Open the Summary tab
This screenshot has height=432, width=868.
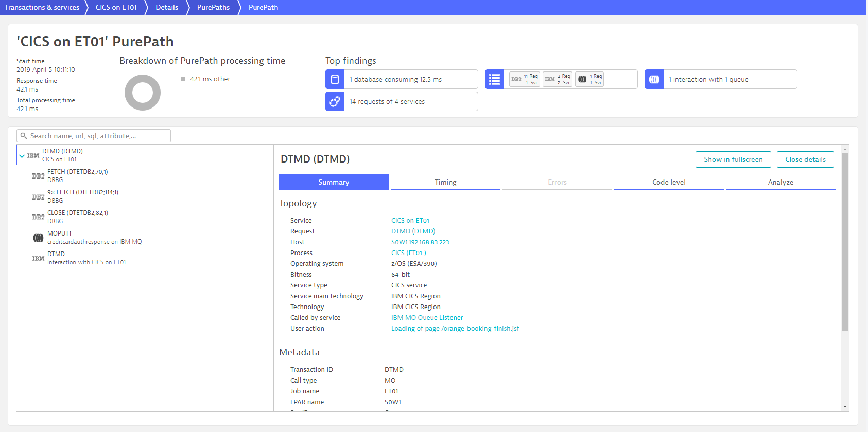(334, 182)
